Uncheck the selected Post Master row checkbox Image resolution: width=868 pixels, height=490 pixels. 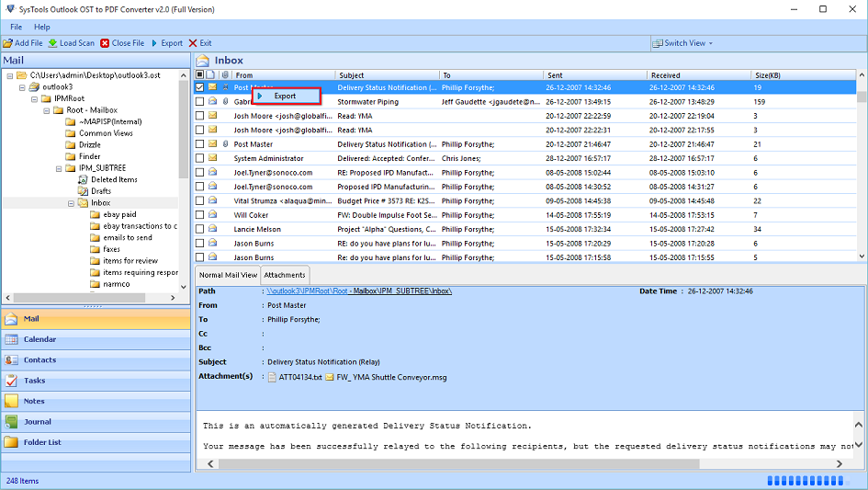[200, 87]
